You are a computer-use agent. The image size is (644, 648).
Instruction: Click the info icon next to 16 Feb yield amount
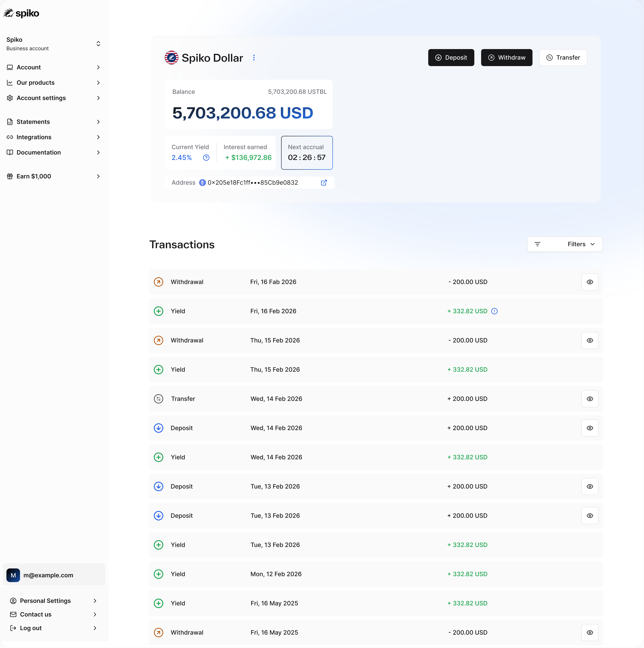click(494, 311)
